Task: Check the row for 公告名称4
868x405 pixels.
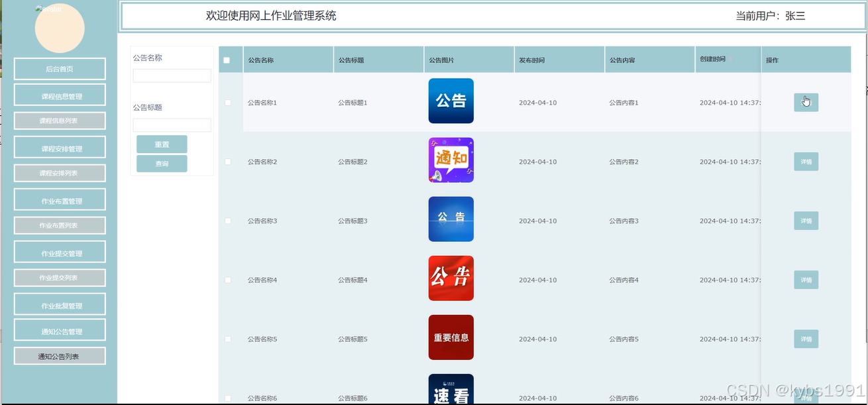Action: 228,280
